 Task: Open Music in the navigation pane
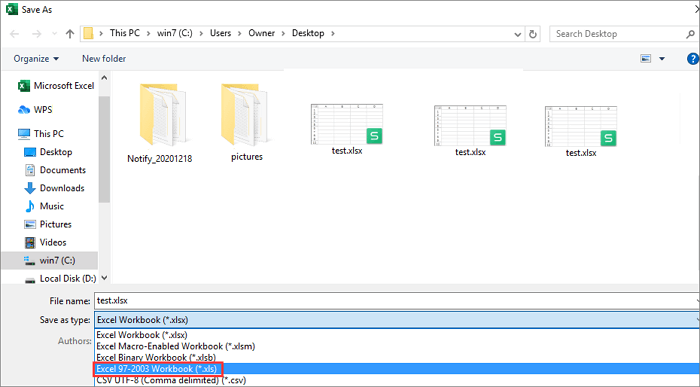44,206
